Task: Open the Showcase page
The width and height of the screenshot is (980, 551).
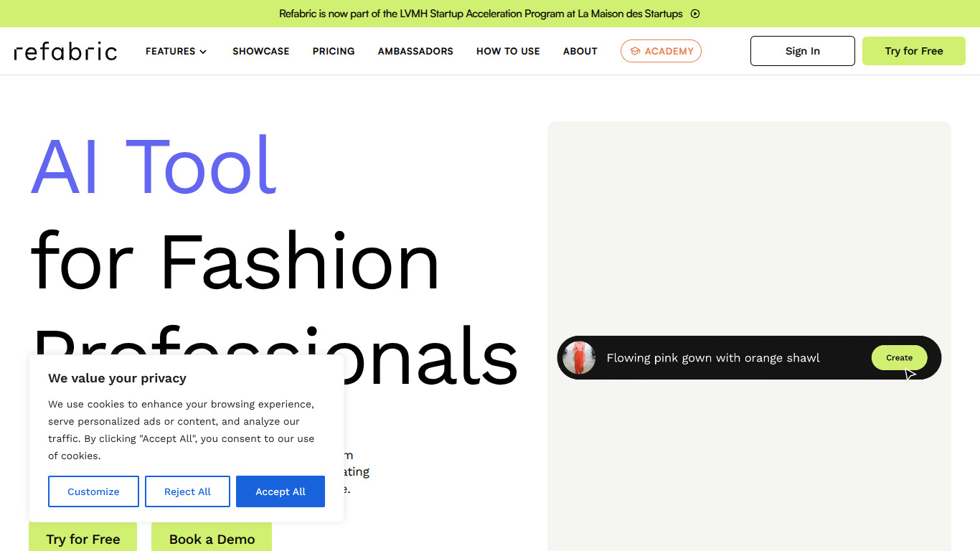Action: coord(261,51)
